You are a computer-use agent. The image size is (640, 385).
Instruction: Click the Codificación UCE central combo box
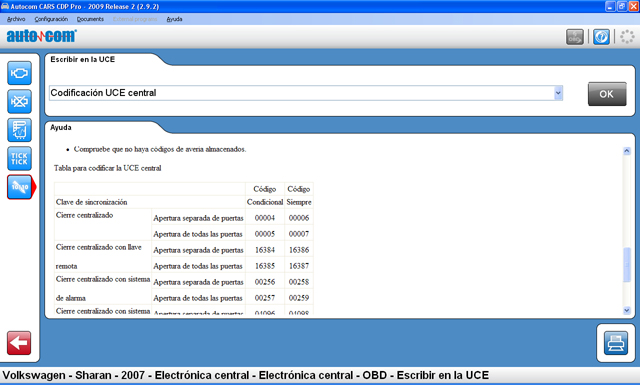pyautogui.click(x=306, y=93)
